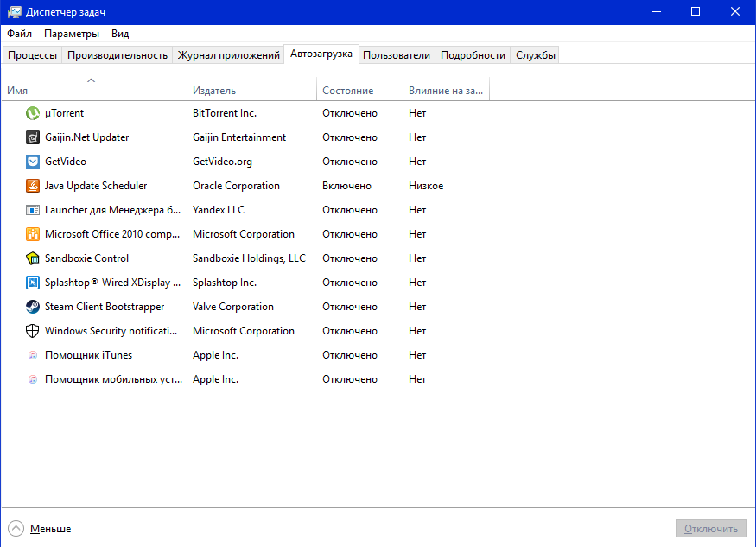This screenshot has height=547, width=756.
Task: Open the Вид menu
Action: (x=120, y=34)
